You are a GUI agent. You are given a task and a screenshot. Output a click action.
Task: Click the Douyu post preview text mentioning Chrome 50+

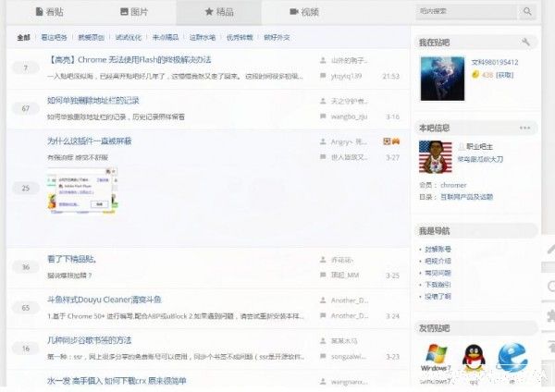(x=176, y=316)
